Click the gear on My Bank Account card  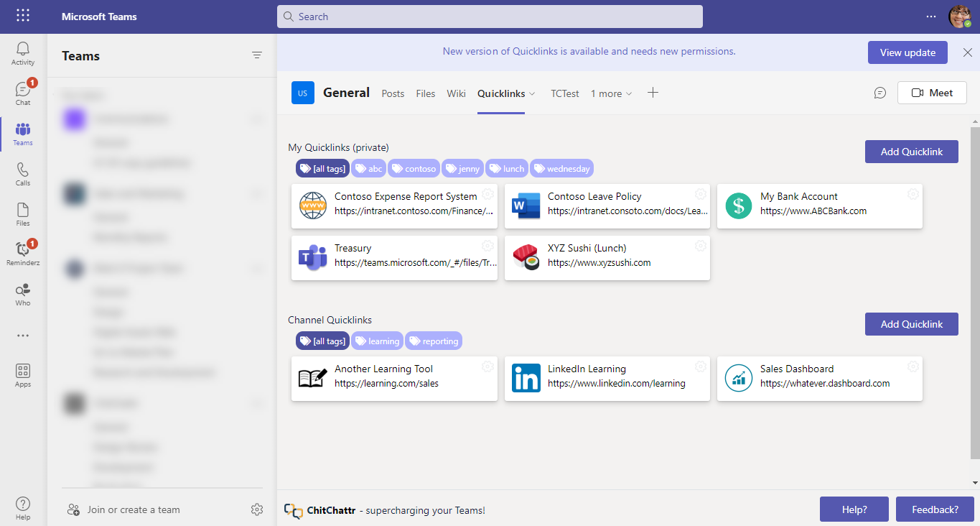[x=913, y=194]
